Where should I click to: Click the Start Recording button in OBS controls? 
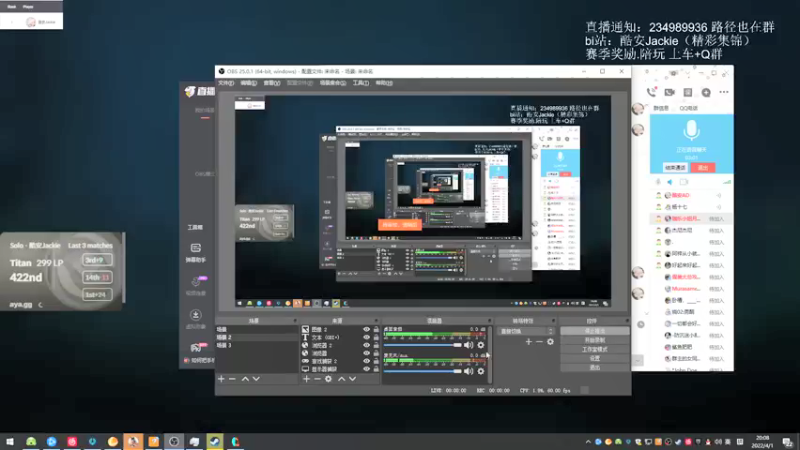click(x=594, y=340)
